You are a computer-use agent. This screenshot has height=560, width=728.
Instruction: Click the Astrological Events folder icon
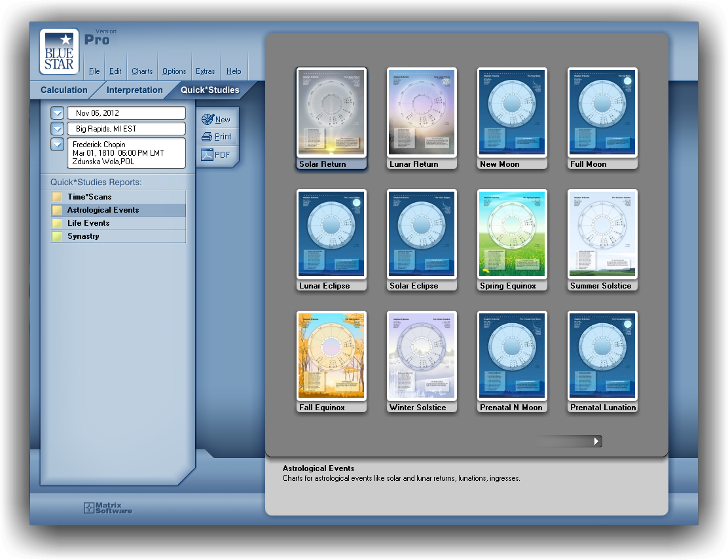[57, 210]
